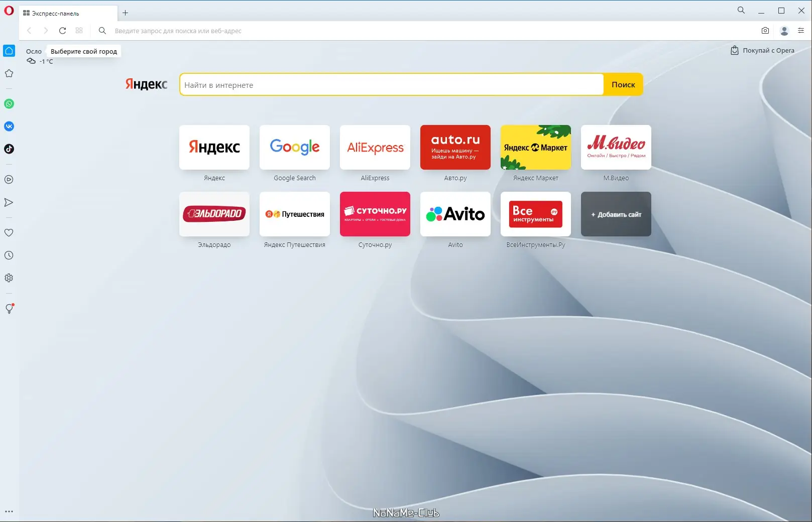Open TikTok panel in sidebar

coord(9,149)
